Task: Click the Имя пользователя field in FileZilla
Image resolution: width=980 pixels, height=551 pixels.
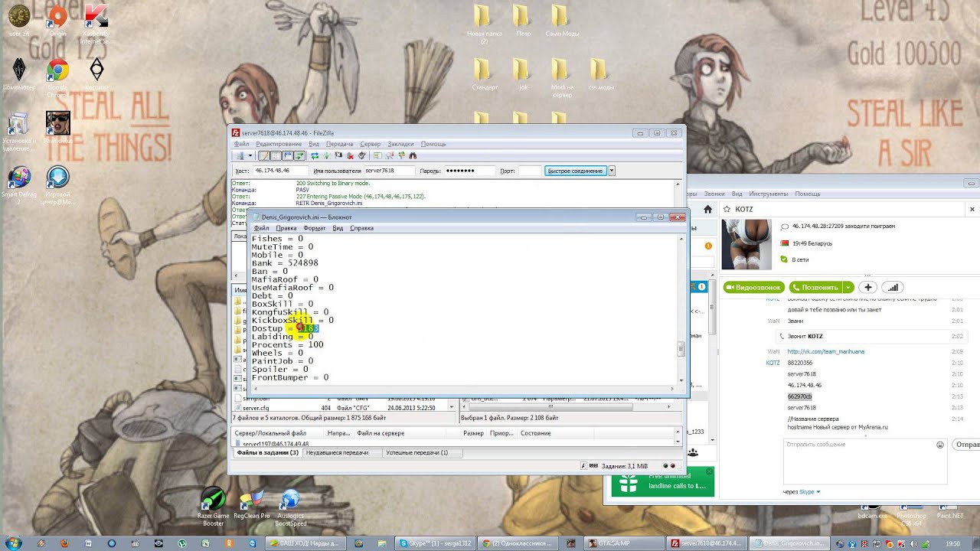Action: coord(389,171)
